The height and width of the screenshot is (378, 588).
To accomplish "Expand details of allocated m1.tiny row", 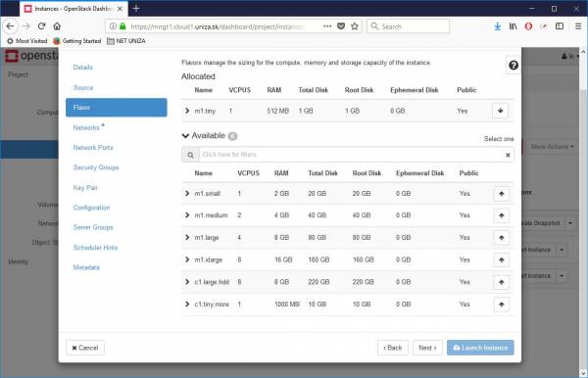I will tap(187, 111).
